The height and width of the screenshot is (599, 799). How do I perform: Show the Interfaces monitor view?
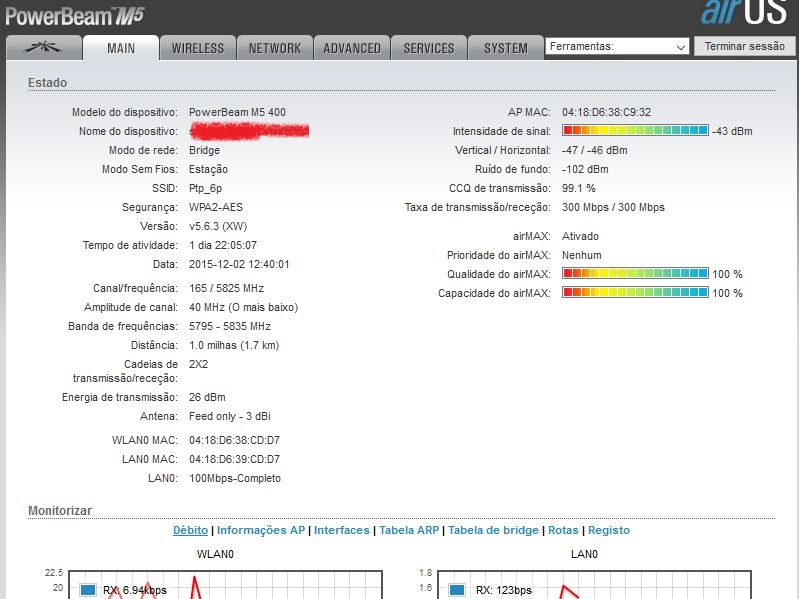click(x=341, y=530)
